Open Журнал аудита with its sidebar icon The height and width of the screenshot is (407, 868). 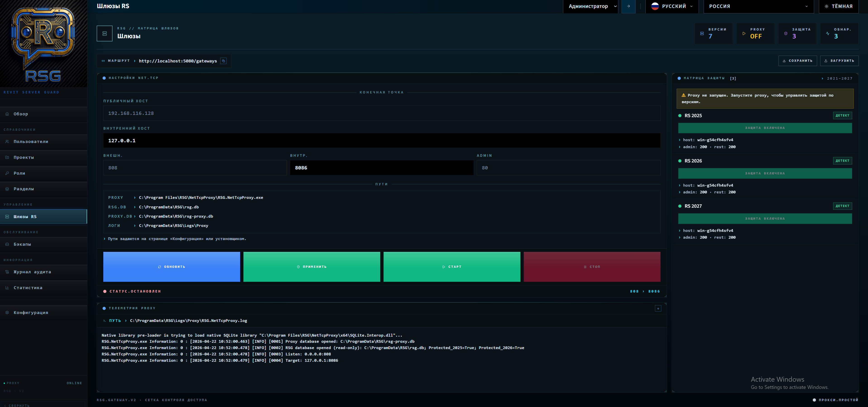[7, 272]
